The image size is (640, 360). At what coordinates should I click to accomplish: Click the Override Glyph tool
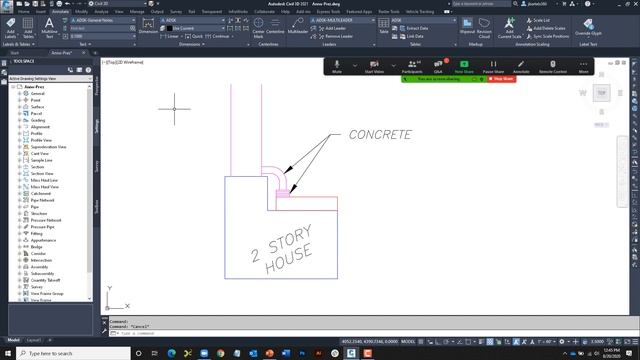(x=588, y=27)
